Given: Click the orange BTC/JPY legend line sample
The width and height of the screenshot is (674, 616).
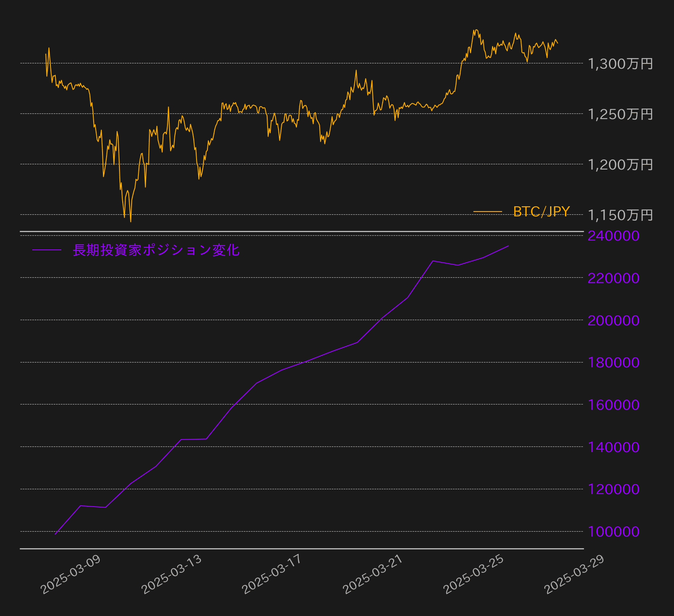Looking at the screenshot, I should (488, 212).
